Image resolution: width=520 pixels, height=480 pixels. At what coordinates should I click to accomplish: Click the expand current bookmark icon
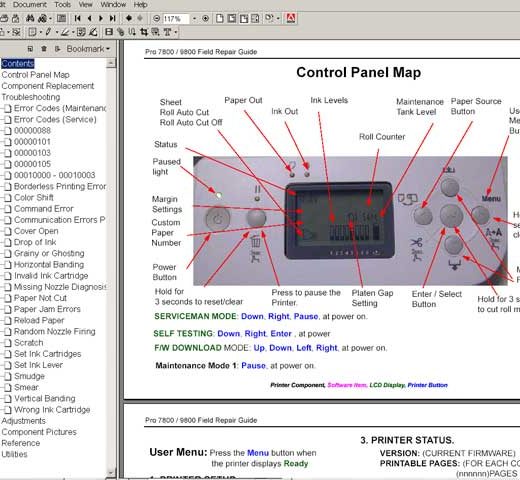click(58, 49)
